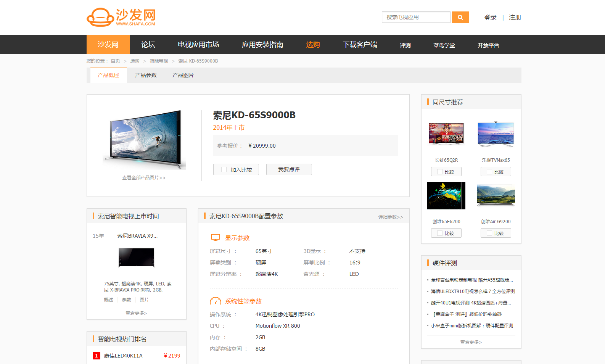The width and height of the screenshot is (605, 364).
Task: Open 康佳LED40K11A ranking entry
Action: pos(123,356)
